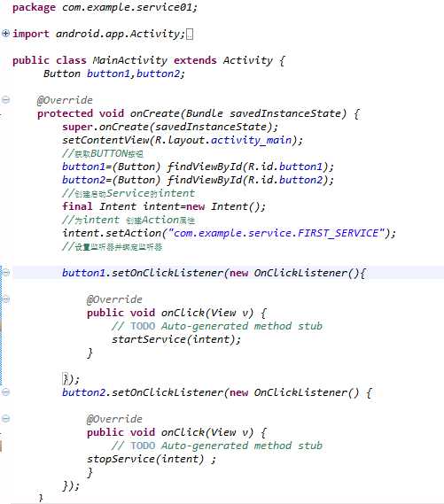Click the 'Button button1,button2;' field declaration

pos(114,74)
